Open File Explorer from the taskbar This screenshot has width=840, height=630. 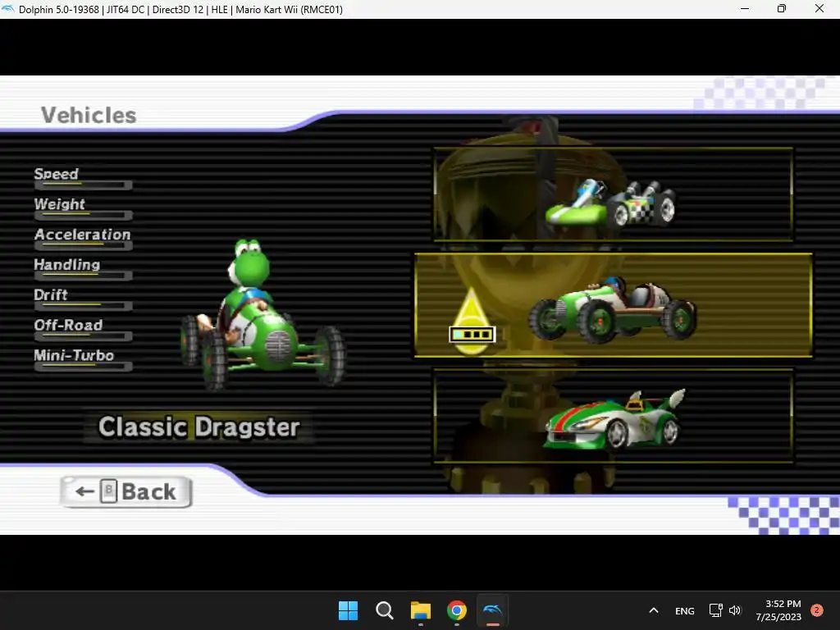click(421, 610)
